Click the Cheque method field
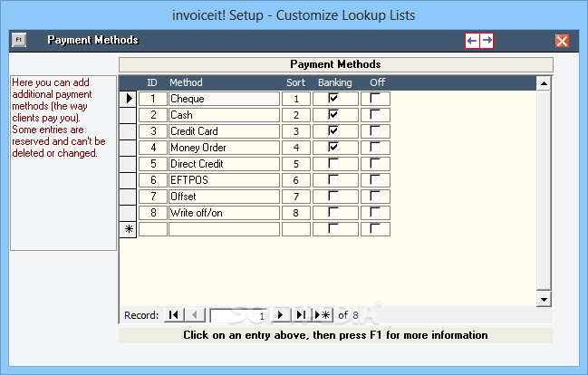 [225, 99]
